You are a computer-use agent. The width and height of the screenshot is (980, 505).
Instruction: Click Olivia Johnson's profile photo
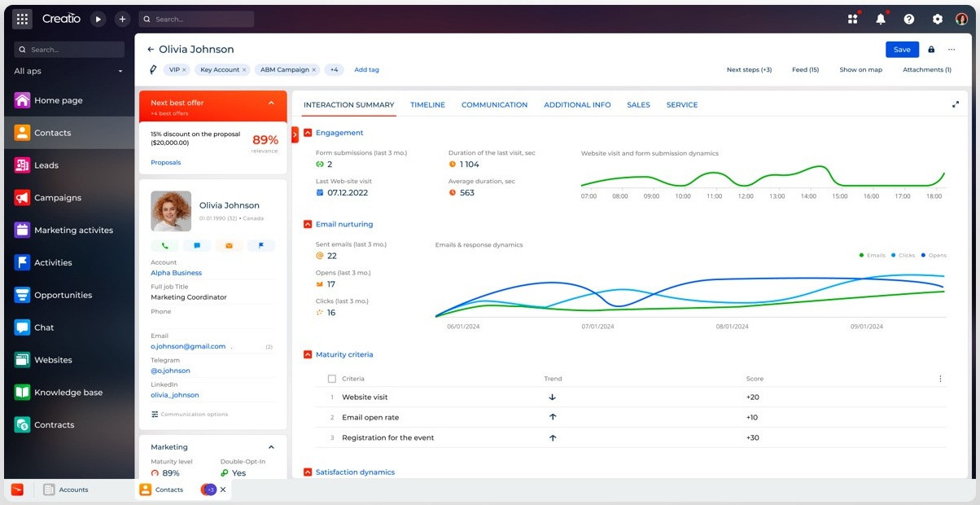[x=171, y=211]
